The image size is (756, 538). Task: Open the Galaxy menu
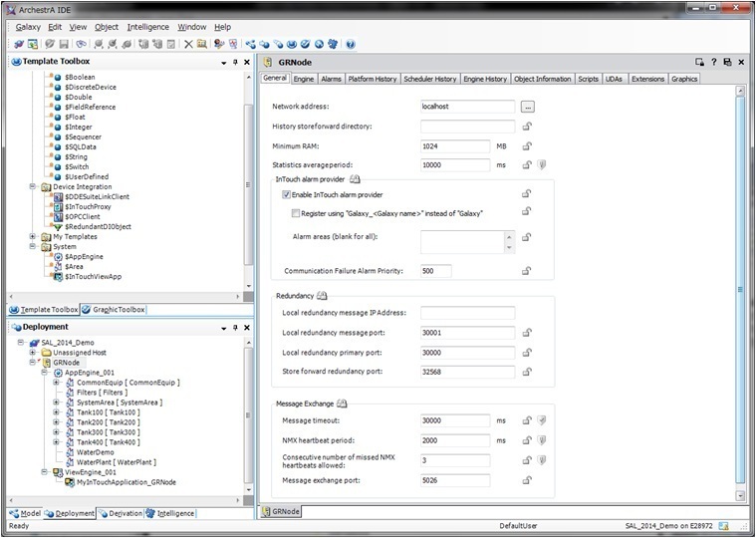coord(28,27)
